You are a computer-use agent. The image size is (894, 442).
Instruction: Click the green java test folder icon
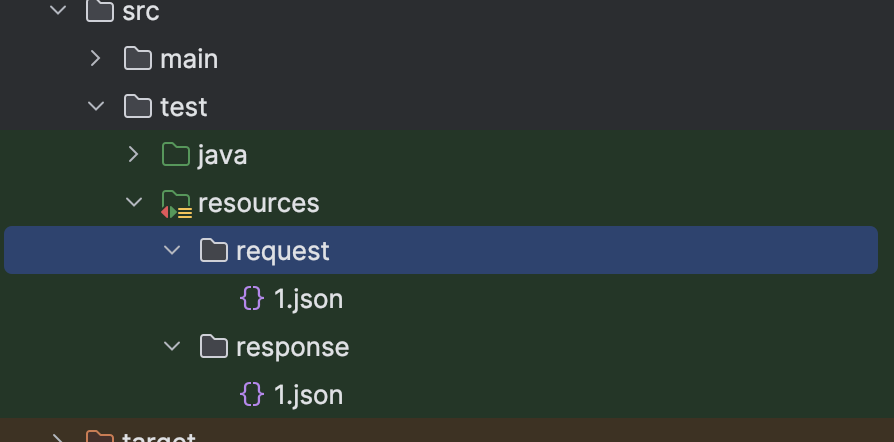pyautogui.click(x=176, y=155)
